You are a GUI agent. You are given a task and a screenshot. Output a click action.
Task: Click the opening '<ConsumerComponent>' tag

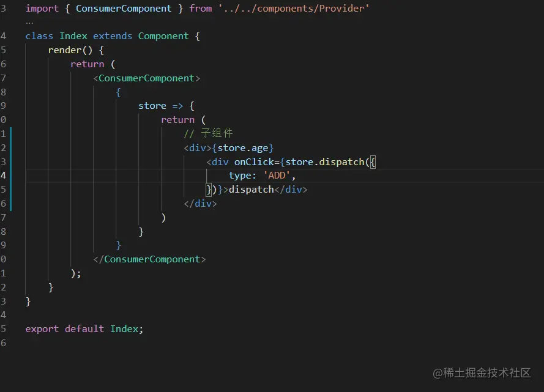(146, 78)
